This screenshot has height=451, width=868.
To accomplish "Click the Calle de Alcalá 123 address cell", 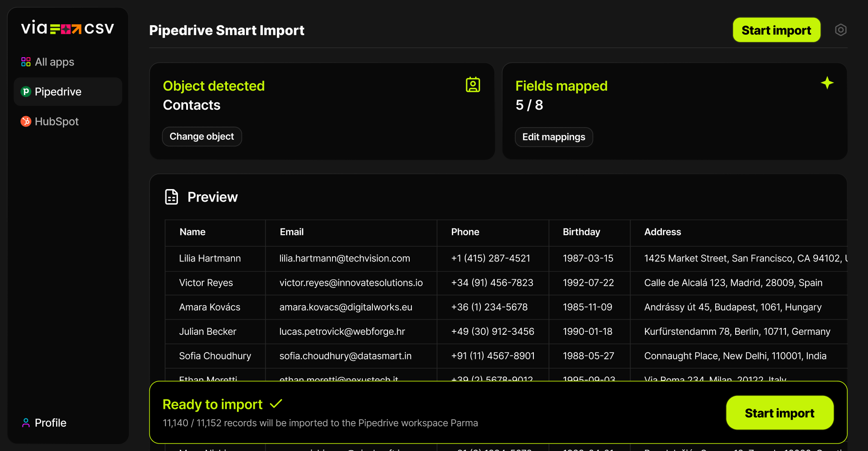I will pyautogui.click(x=739, y=283).
